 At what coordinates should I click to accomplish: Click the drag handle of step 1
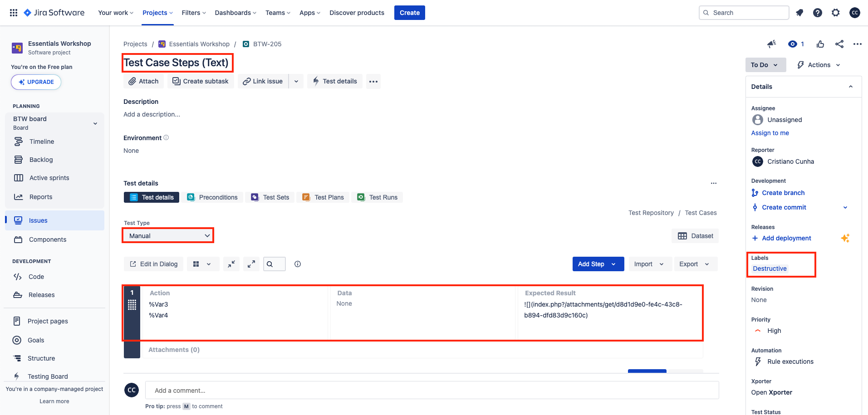(x=132, y=305)
